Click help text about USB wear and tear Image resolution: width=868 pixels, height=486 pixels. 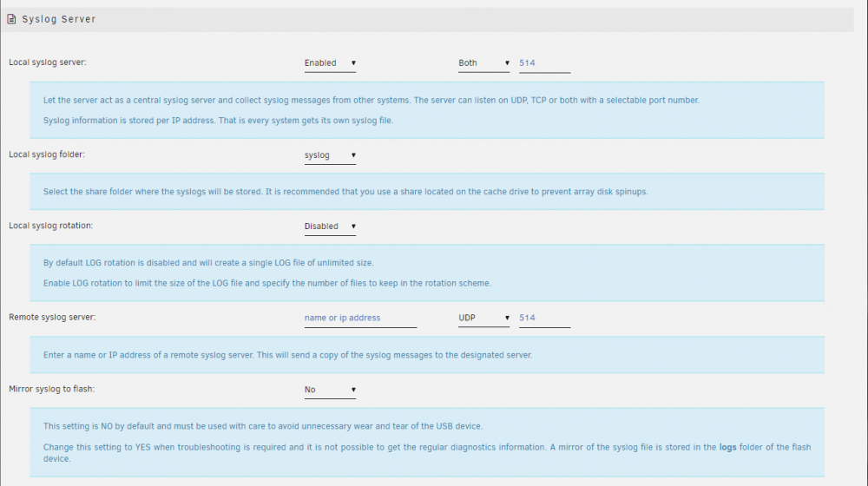pyautogui.click(x=263, y=427)
